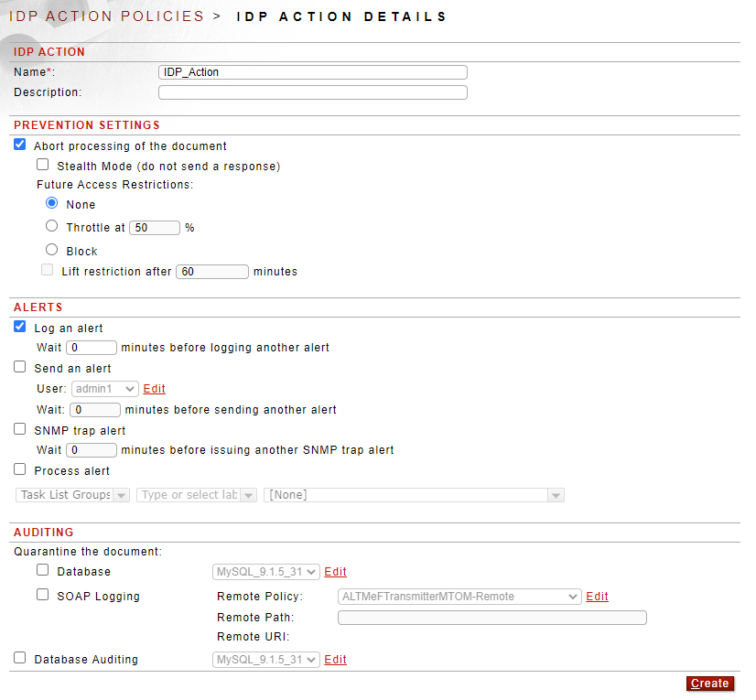The image size is (756, 700).
Task: Click Edit link beside the User dropdown
Action: pyautogui.click(x=155, y=389)
